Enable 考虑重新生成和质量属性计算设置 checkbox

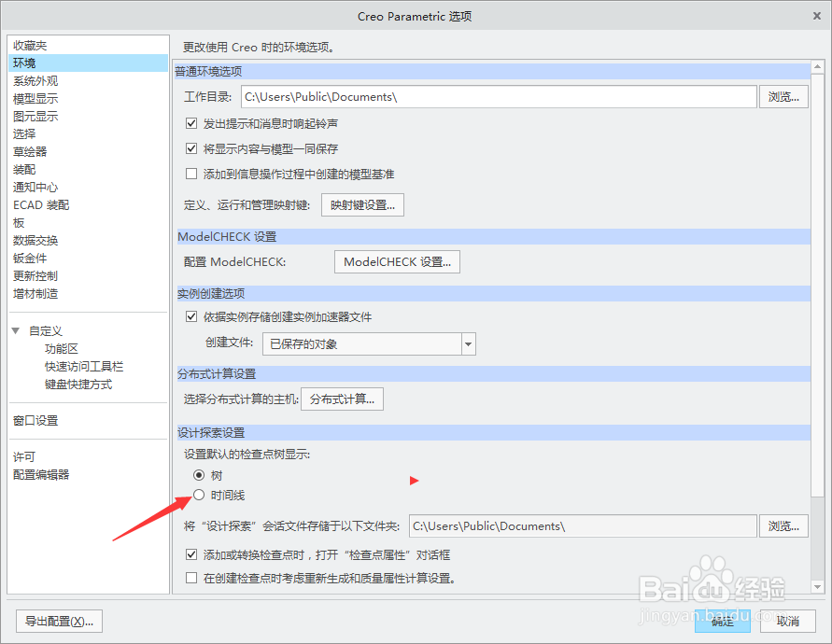pyautogui.click(x=191, y=578)
